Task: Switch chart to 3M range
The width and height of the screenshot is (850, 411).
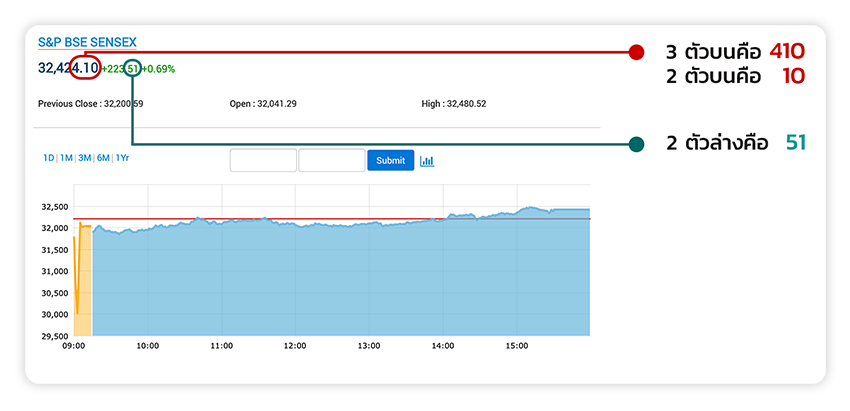Action: 84,158
